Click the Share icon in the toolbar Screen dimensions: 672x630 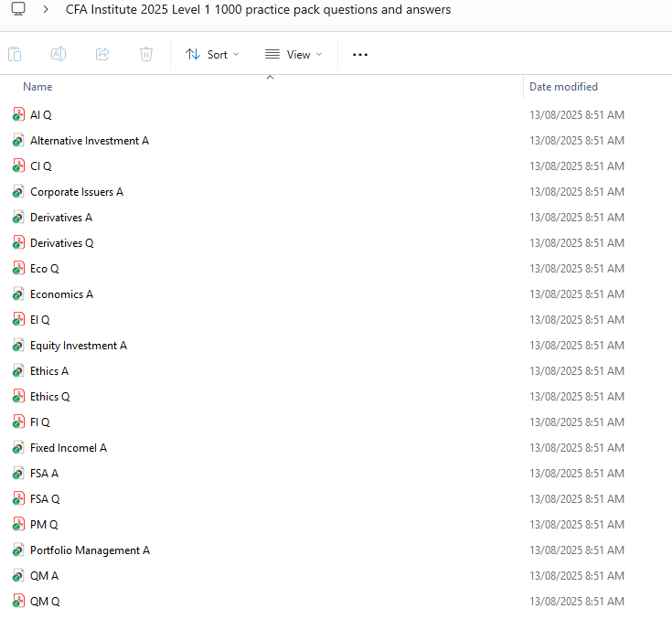coord(102,54)
